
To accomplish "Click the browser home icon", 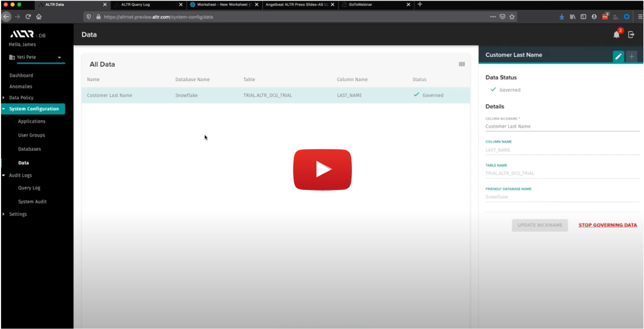I will 38,17.
